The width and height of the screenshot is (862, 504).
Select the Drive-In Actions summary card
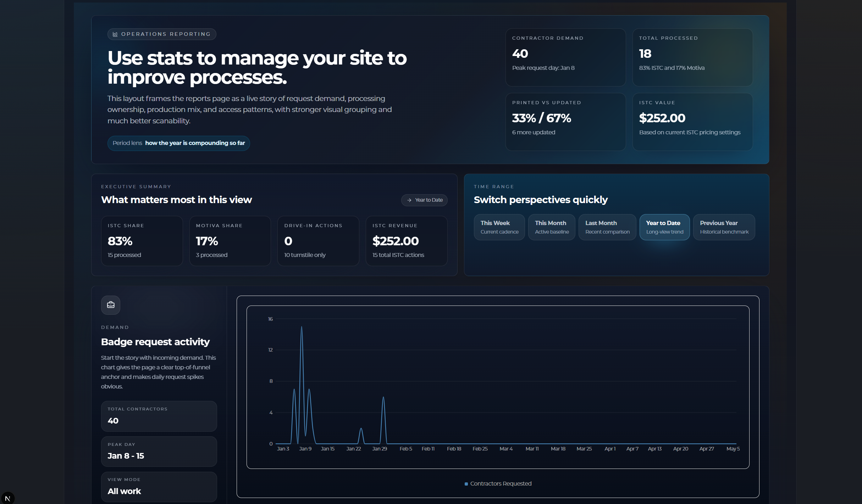(318, 241)
